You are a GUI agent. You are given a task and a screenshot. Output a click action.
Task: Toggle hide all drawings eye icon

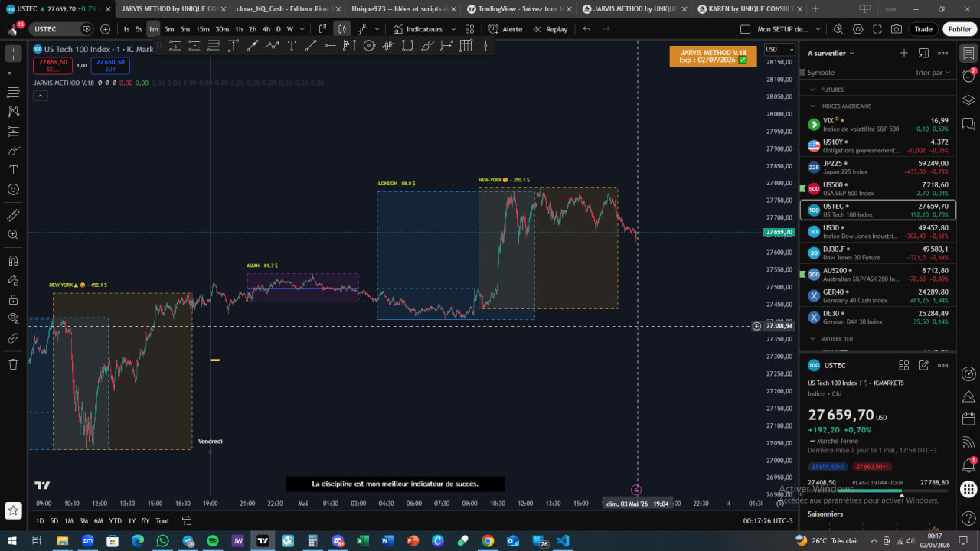click(x=13, y=318)
